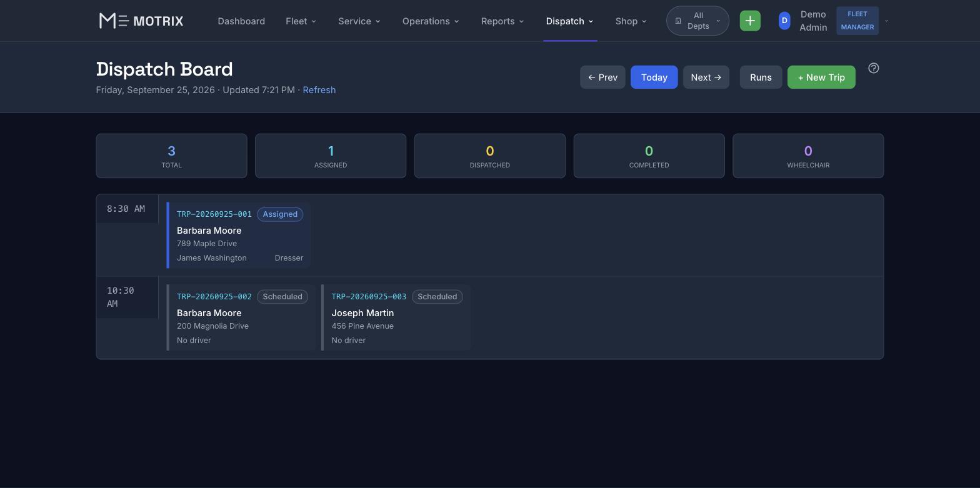Open the user menu chevron beside Fleet Manager
Viewport: 980px width, 488px height.
886,21
